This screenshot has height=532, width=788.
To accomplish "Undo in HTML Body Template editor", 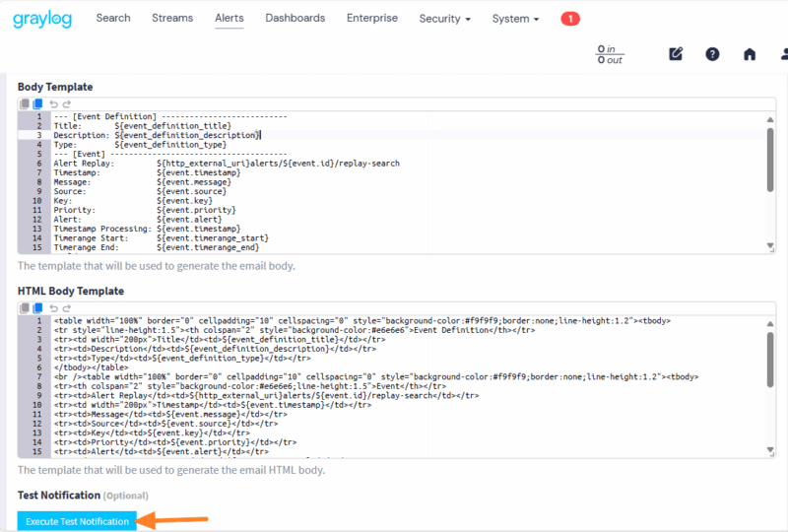I will (x=53, y=308).
